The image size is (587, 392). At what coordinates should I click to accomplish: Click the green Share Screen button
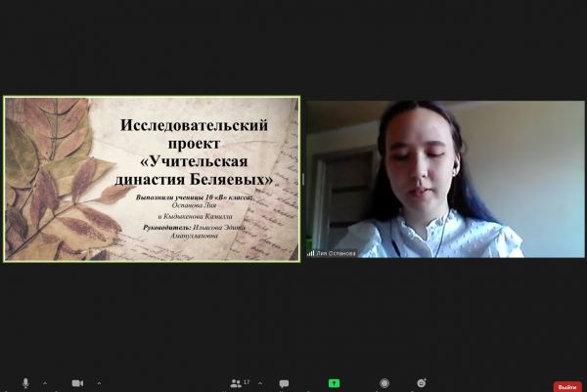pos(334,382)
